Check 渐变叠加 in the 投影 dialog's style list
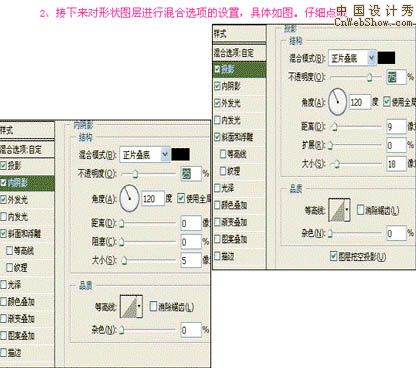The height and width of the screenshot is (368, 416). [217, 222]
